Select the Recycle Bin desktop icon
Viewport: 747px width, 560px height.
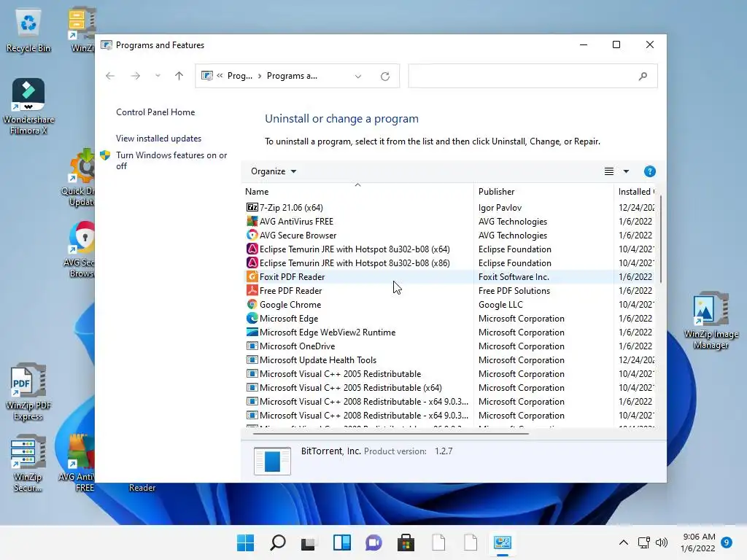[x=28, y=31]
